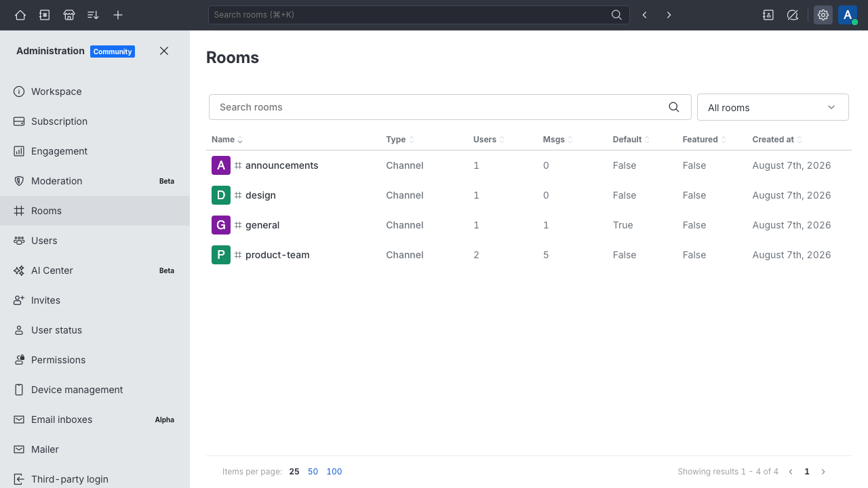The height and width of the screenshot is (488, 868).
Task: Open the All rooms filter dropdown
Action: pyautogui.click(x=773, y=107)
